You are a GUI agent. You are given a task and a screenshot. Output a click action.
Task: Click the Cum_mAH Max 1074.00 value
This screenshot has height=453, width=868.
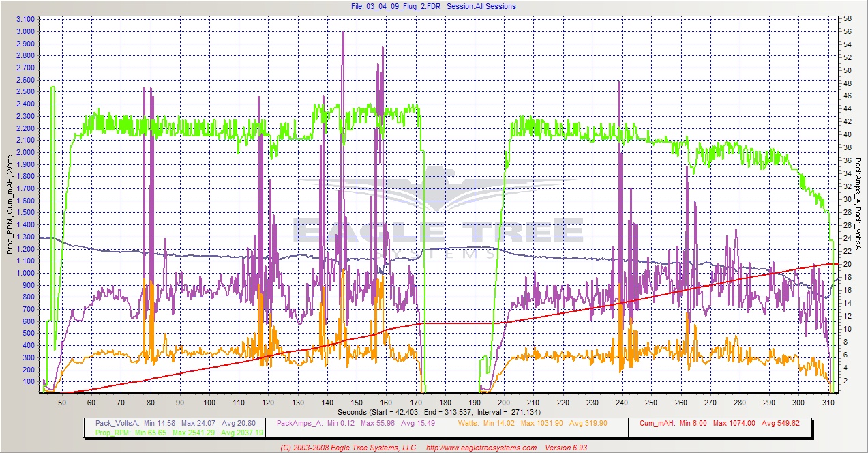(730, 423)
